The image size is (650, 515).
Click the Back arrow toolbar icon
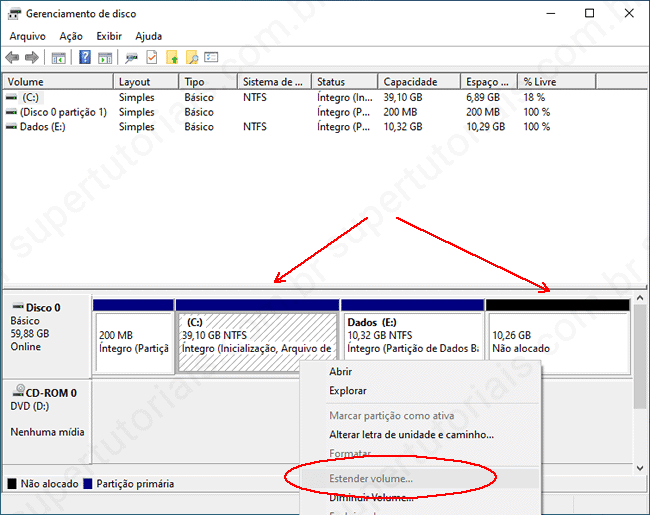12,57
